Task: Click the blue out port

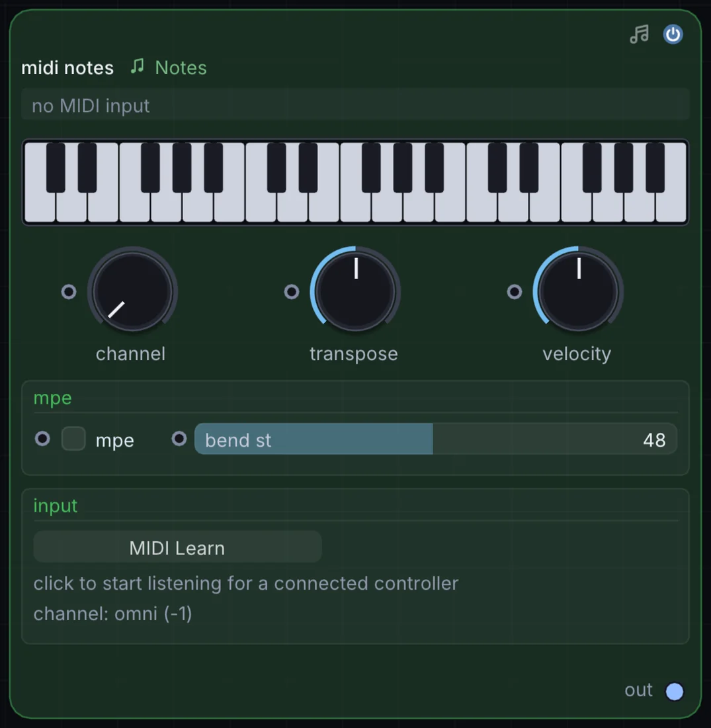Action: [x=675, y=691]
